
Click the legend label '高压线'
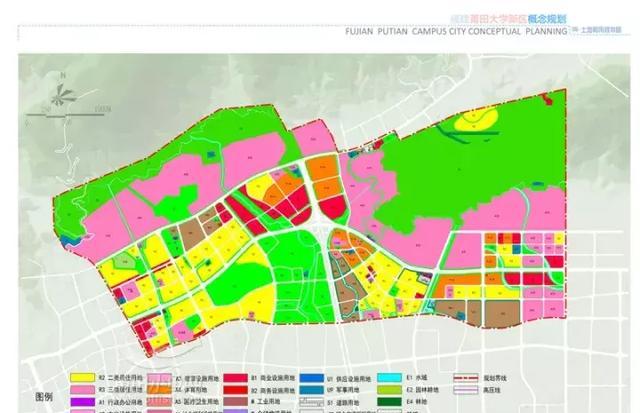(x=492, y=390)
